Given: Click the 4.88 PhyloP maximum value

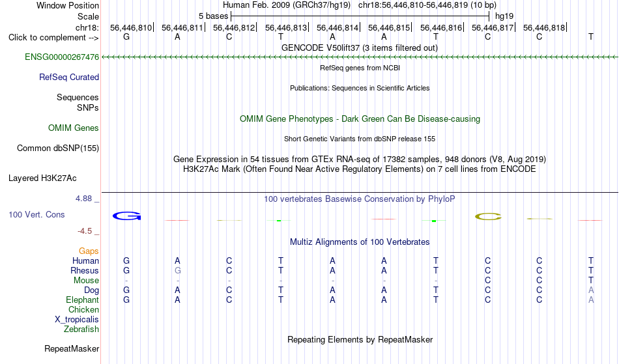Looking at the screenshot, I should [83, 199].
